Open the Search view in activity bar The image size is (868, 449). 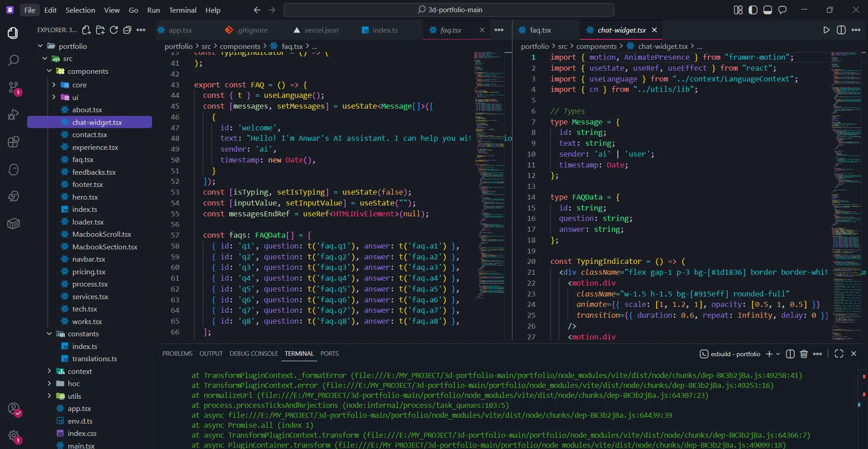coord(14,60)
